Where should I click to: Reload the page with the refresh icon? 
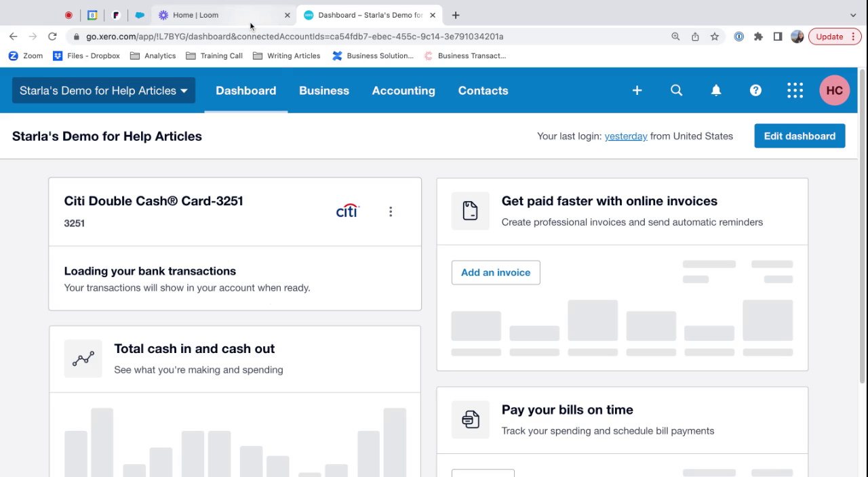[x=52, y=37]
